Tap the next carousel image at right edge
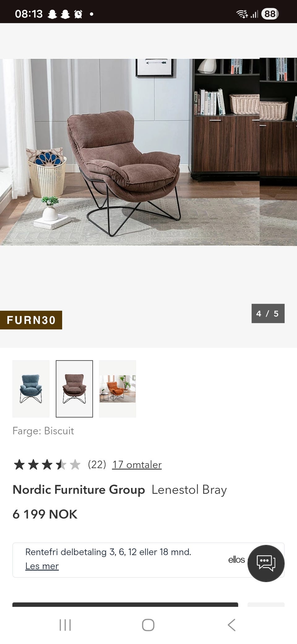 click(278, 152)
